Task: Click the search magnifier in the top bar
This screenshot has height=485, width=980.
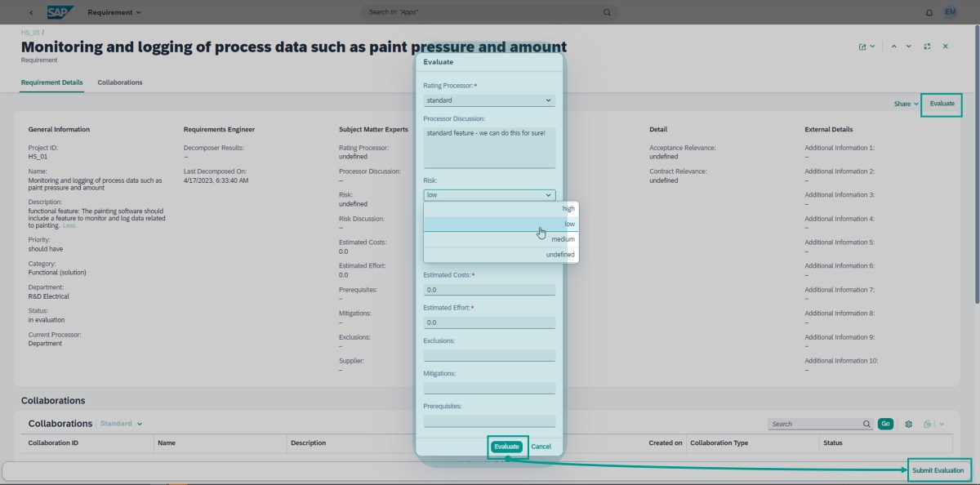Action: coord(607,12)
